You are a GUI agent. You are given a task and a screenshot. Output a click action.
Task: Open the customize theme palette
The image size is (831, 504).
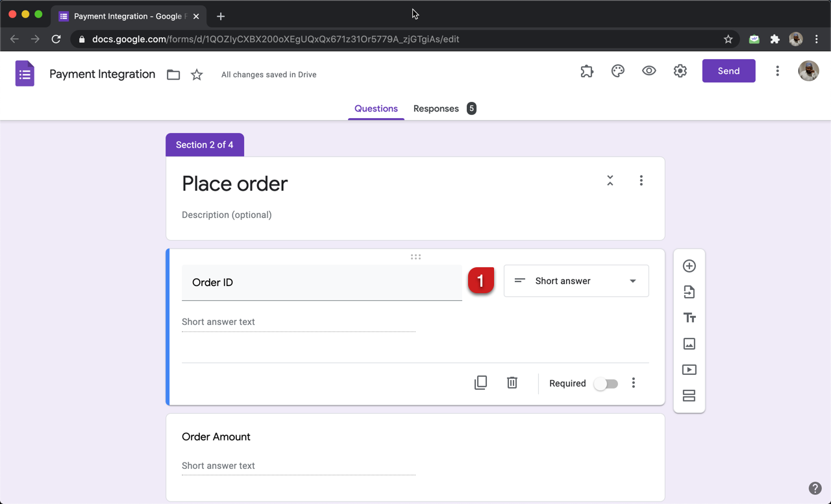pos(617,71)
